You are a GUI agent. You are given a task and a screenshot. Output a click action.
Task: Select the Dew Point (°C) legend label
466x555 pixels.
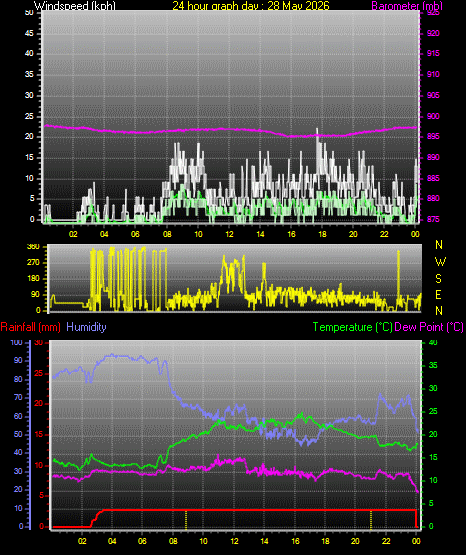429,327
